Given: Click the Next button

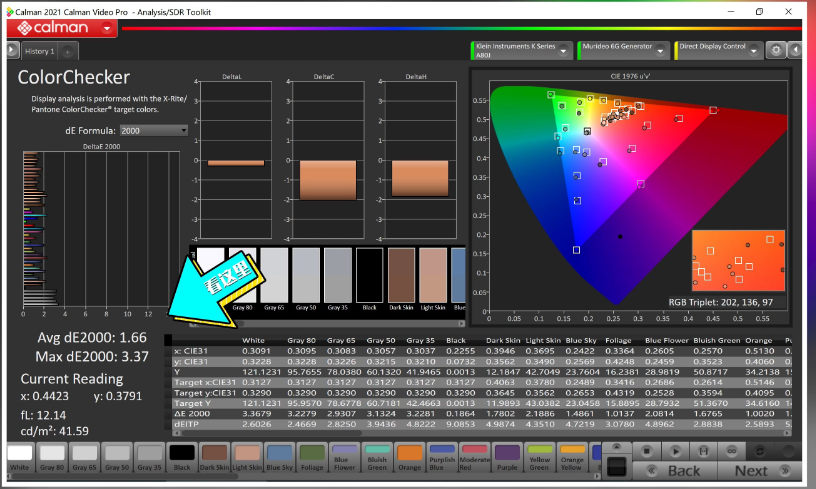Looking at the screenshot, I should pyautogui.click(x=751, y=470).
